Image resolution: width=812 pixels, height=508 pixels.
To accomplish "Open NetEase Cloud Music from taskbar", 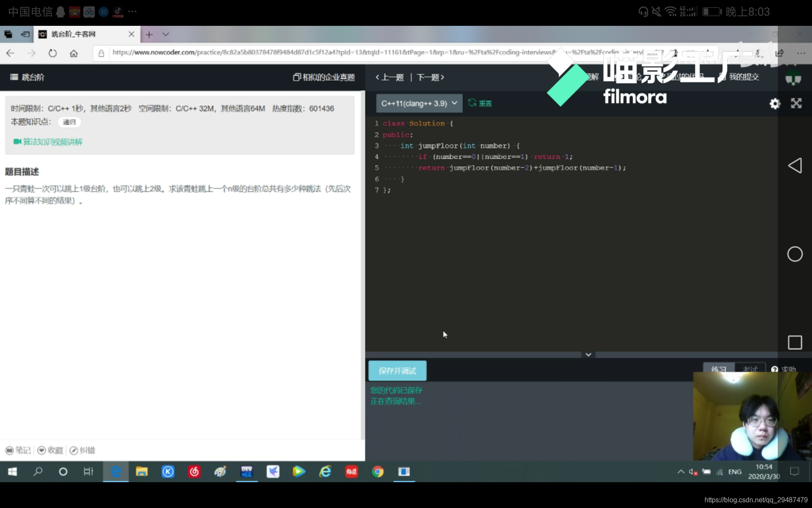I will (194, 472).
